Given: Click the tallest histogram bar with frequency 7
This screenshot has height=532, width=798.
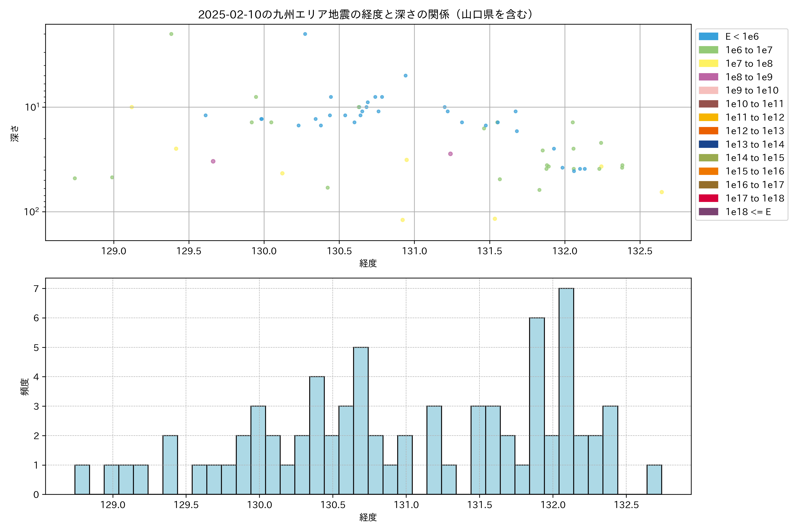Looking at the screenshot, I should coord(566,391).
